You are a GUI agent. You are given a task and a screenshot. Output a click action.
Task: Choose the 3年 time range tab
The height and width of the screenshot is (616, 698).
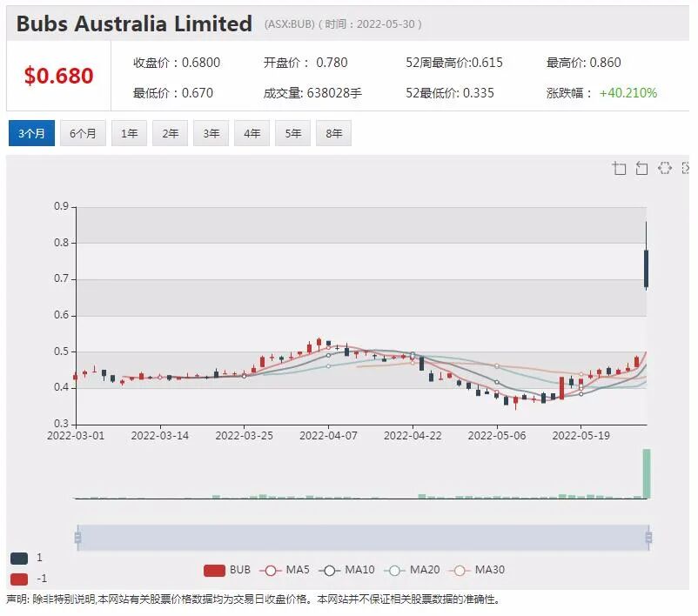point(211,133)
